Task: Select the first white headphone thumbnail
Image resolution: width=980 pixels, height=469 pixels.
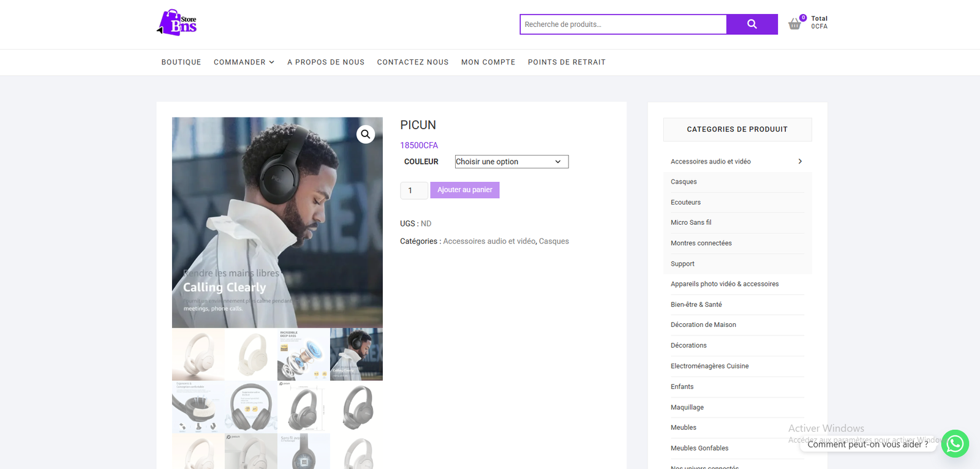Action: click(x=198, y=355)
